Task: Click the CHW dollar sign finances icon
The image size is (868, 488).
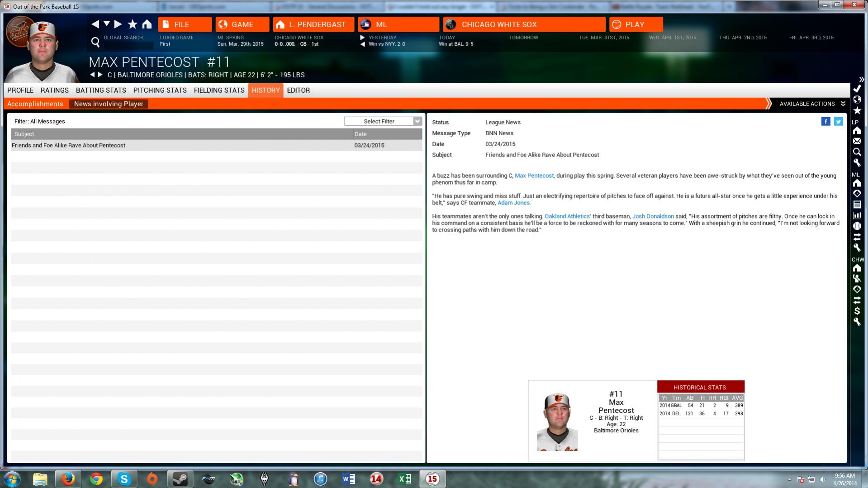Action: click(x=857, y=311)
